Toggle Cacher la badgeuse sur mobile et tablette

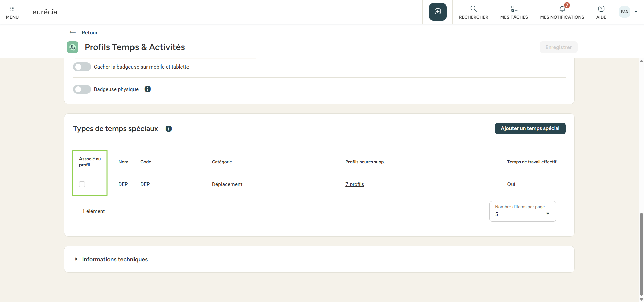[x=82, y=67]
